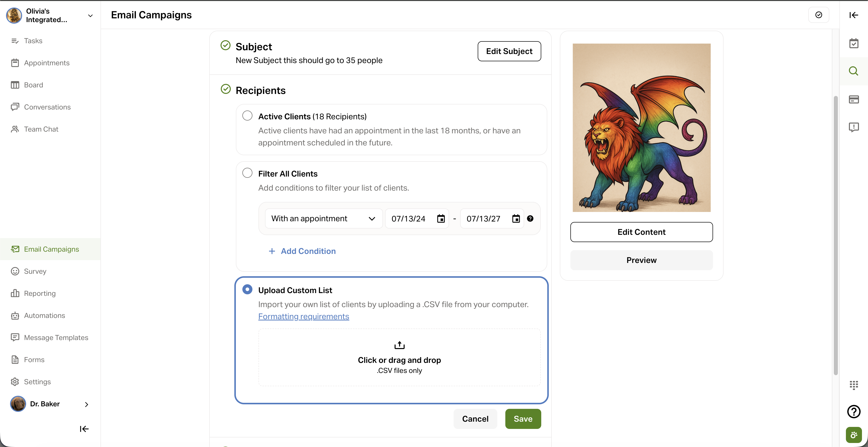Open the calendar check icon in right rail
The height and width of the screenshot is (447, 868).
[x=853, y=43]
